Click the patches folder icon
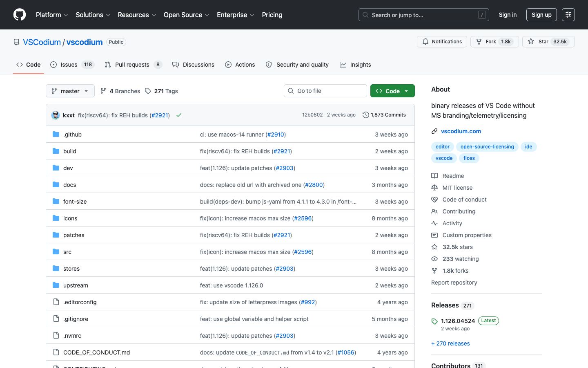 56,235
